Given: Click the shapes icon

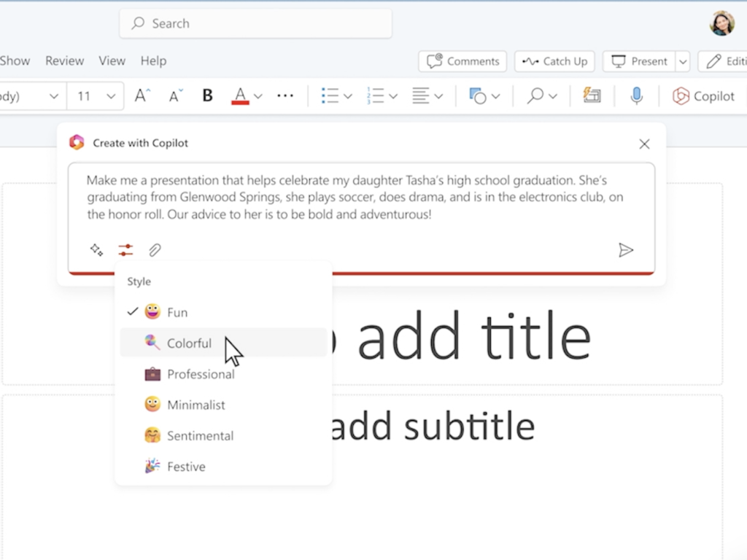Looking at the screenshot, I should click(x=477, y=96).
